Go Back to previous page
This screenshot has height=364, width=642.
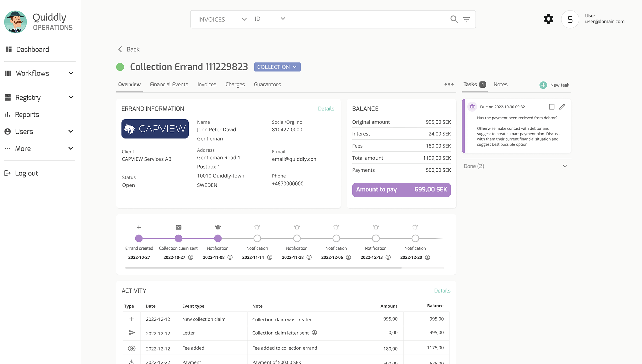129,49
